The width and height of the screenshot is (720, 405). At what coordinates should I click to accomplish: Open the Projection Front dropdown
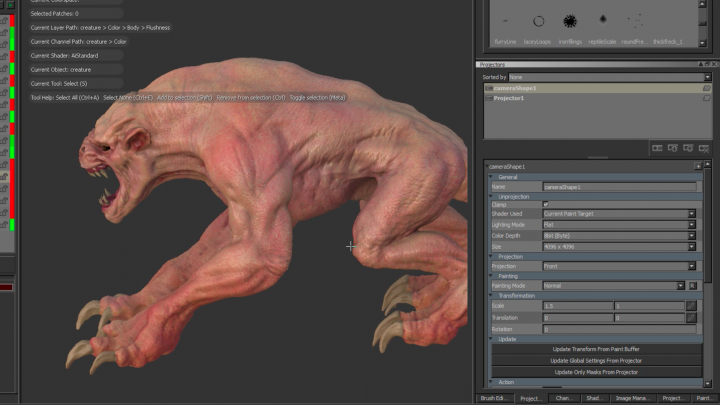[619, 266]
